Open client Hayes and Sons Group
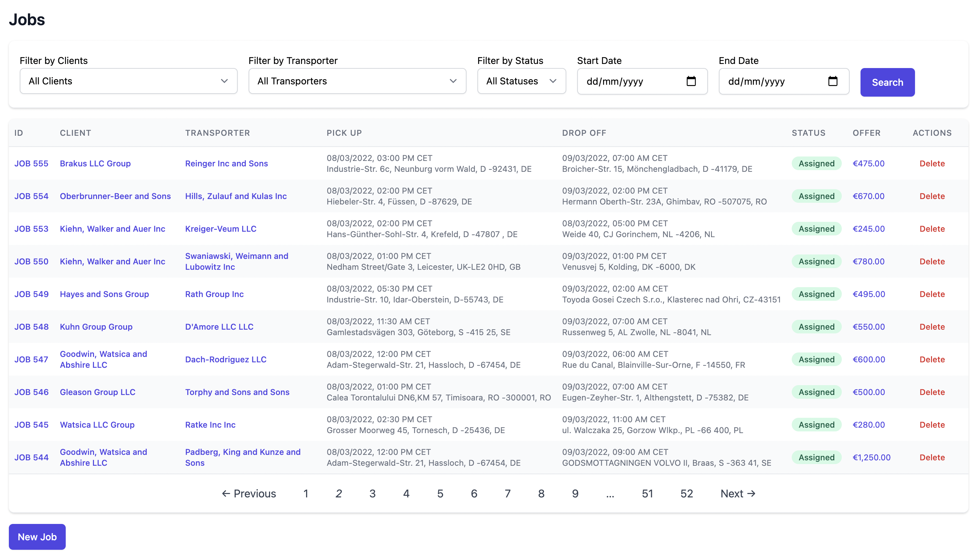Image resolution: width=978 pixels, height=560 pixels. tap(104, 294)
